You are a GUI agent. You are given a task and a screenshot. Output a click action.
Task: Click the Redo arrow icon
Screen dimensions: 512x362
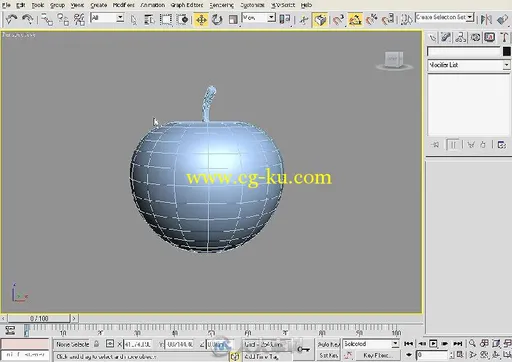[x=27, y=19]
